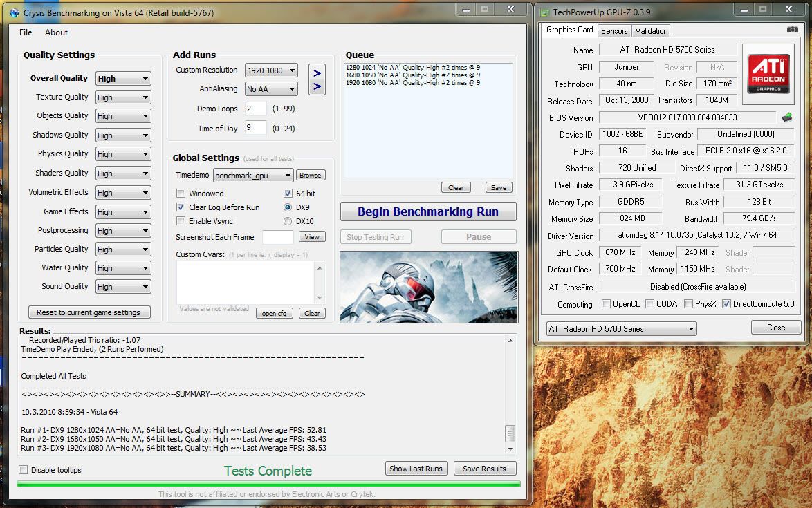Image resolution: width=812 pixels, height=508 pixels.
Task: Switch to the Sensors tab
Action: 614,31
